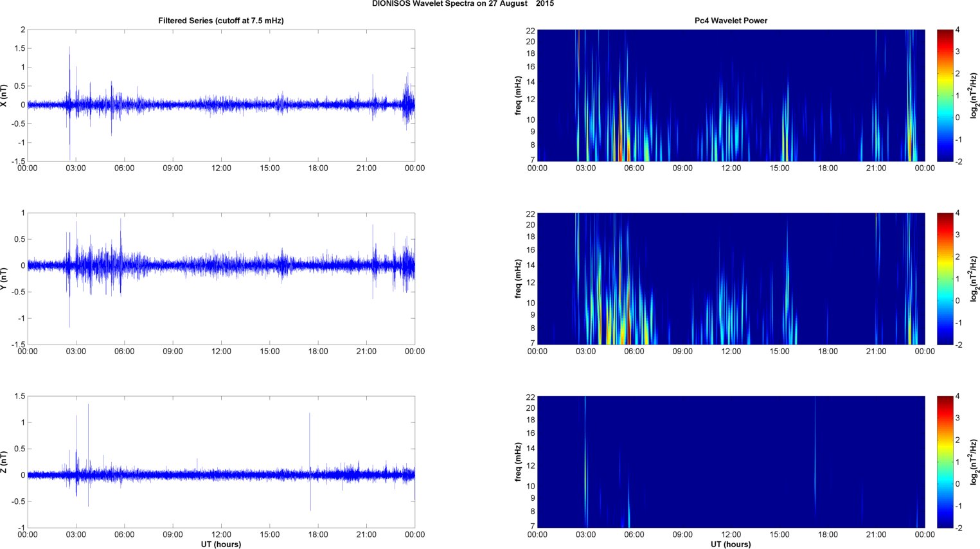This screenshot has width=980, height=549.
Task: Click the 'Y (nT)' axis label
Action: pyautogui.click(x=4, y=278)
